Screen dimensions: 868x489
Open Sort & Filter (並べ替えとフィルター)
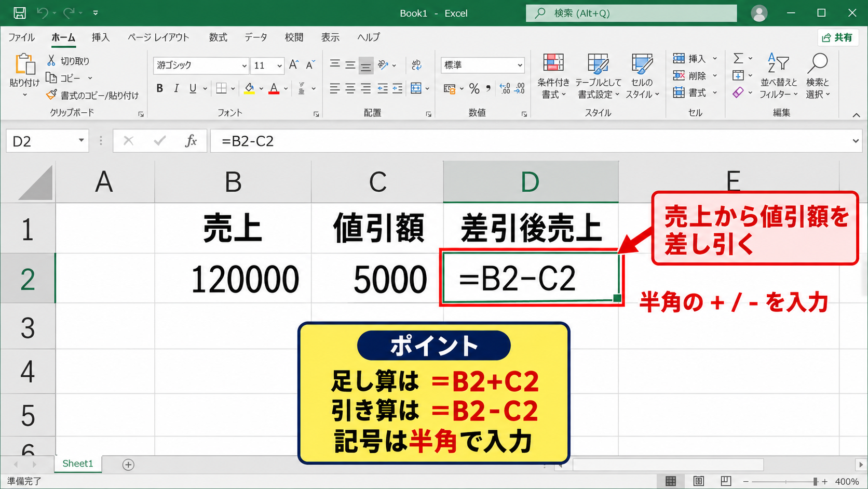click(779, 76)
